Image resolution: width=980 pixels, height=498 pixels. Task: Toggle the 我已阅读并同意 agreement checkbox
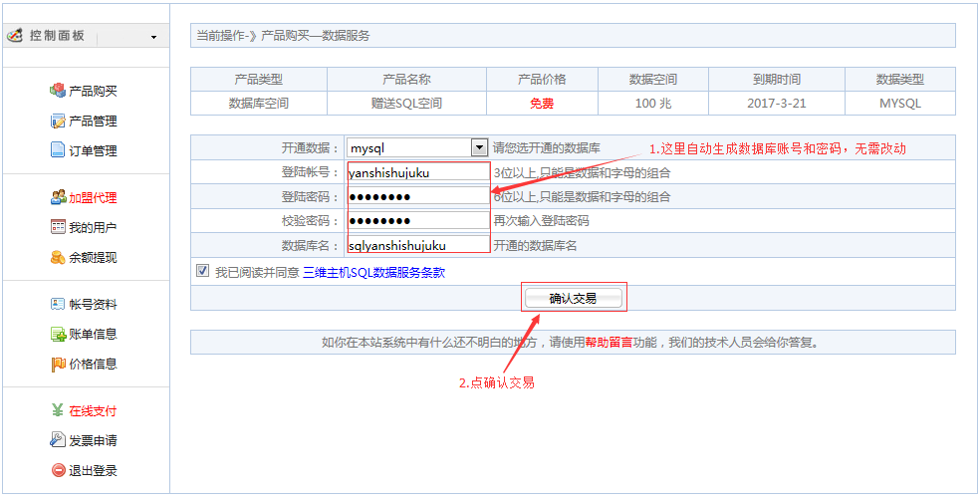[x=203, y=271]
